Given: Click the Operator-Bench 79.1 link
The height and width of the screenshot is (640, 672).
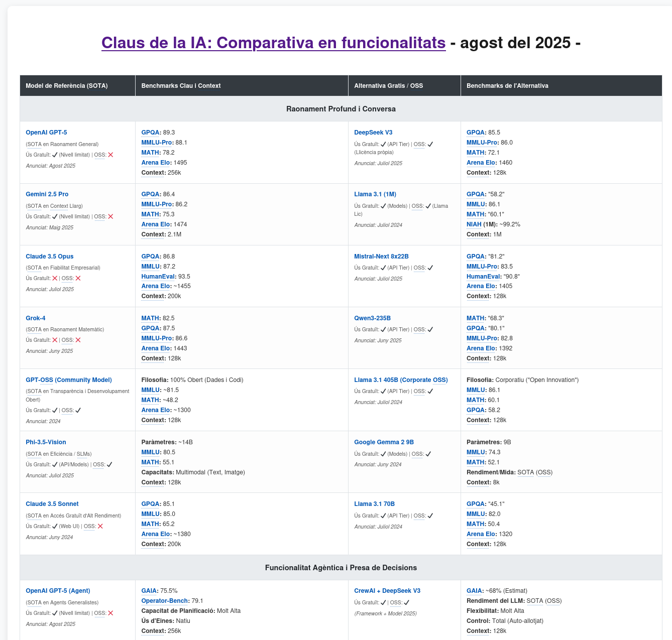Looking at the screenshot, I should (x=165, y=601).
